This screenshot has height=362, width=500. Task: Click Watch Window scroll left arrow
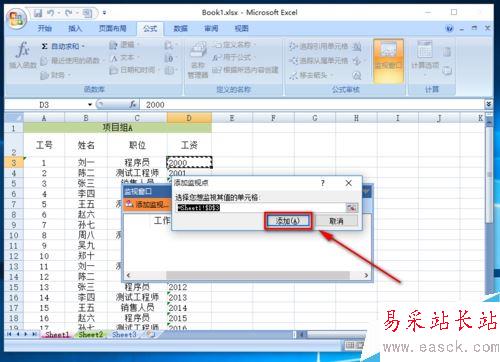pos(128,275)
